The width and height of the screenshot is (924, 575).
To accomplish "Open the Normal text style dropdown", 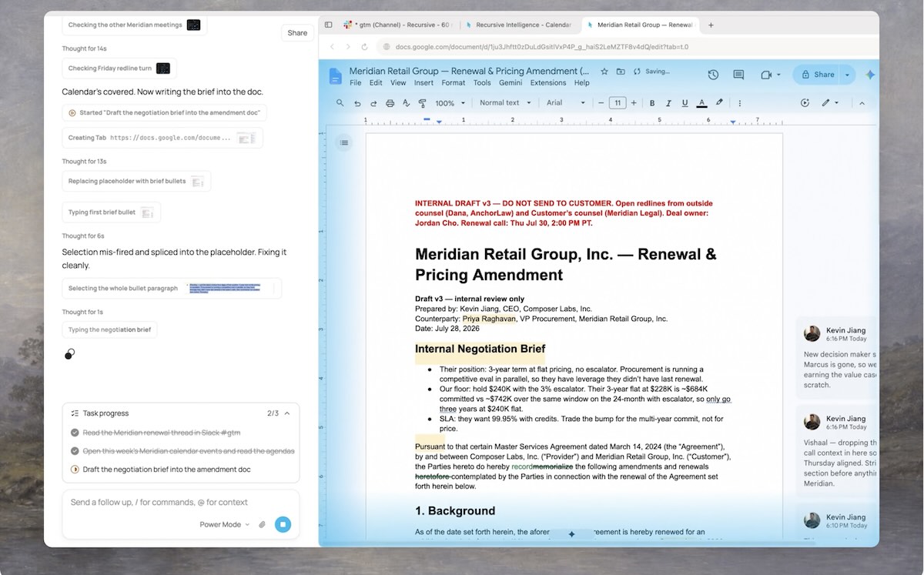I will click(505, 102).
